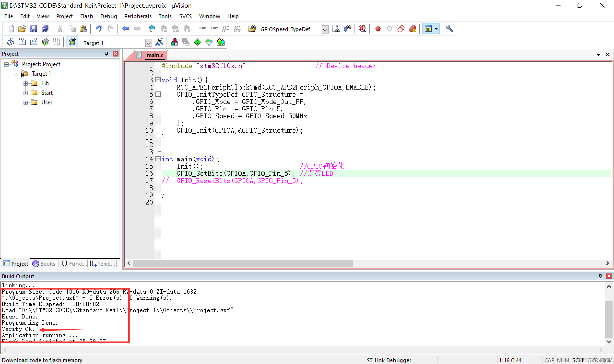614x364 pixels.
Task: Click the Manage Run-Time Environment green diamond icon
Action: pos(197,42)
